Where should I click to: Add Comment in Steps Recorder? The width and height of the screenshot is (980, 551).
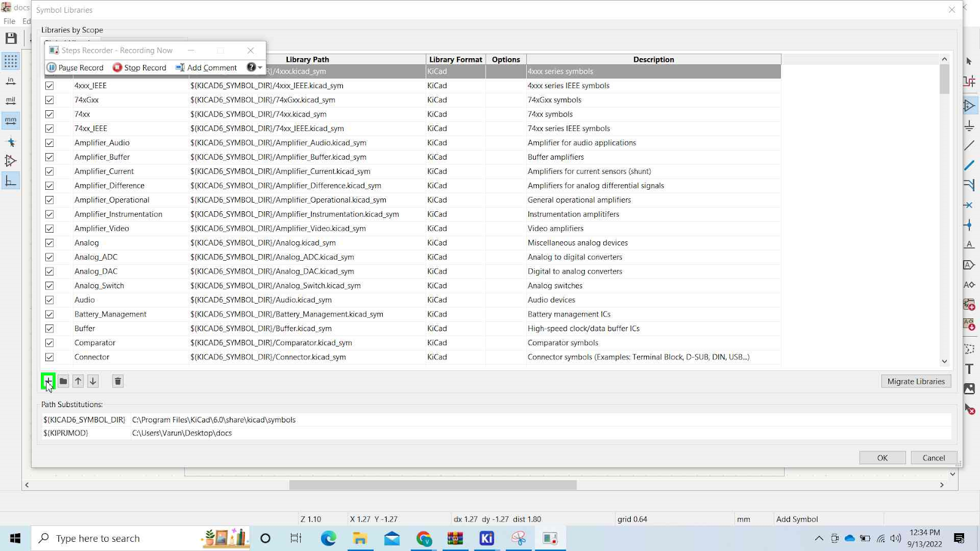click(x=206, y=67)
